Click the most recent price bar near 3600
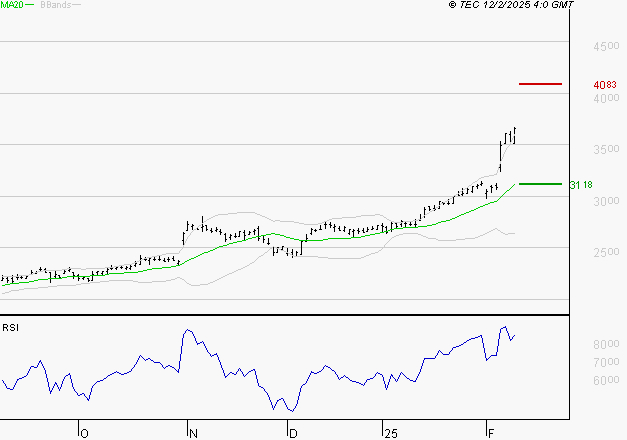627x440 pixels. pyautogui.click(x=514, y=134)
